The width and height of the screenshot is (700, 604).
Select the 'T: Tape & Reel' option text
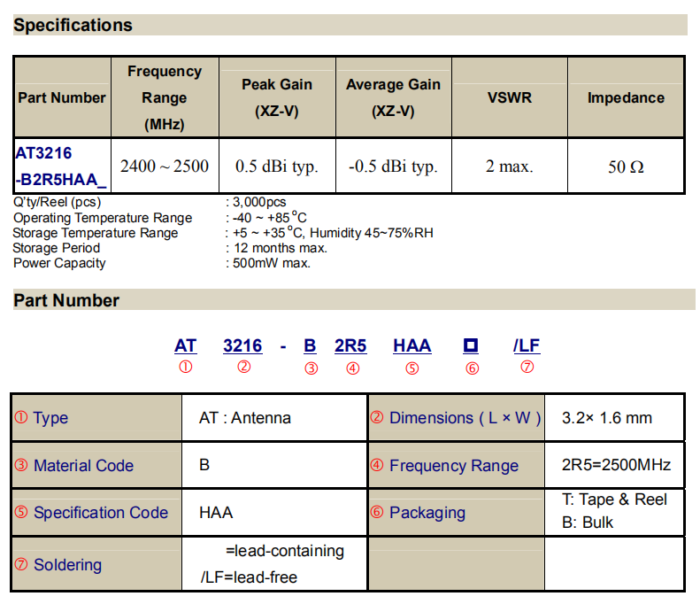615,499
